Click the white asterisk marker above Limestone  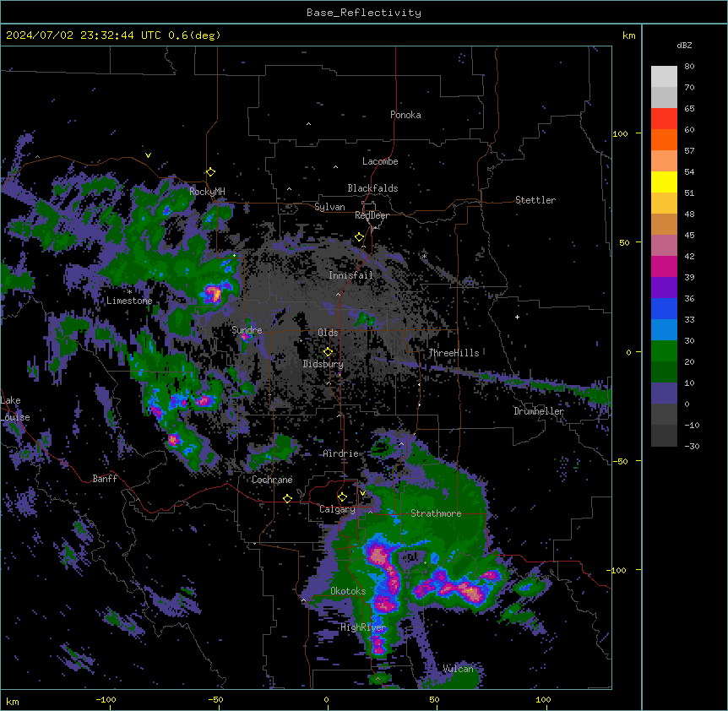(129, 292)
